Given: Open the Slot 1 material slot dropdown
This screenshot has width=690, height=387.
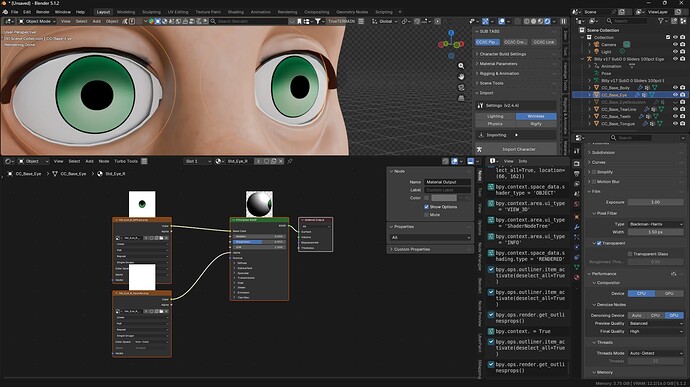Looking at the screenshot, I should tap(198, 162).
